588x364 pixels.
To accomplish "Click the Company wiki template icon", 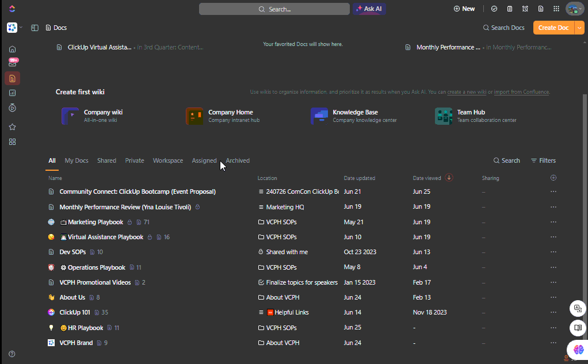I will [70, 116].
